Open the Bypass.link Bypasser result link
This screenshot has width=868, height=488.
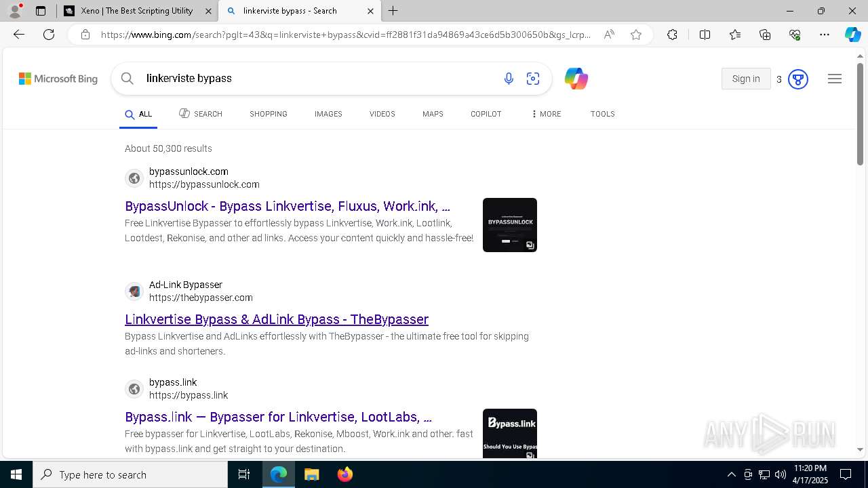click(278, 417)
